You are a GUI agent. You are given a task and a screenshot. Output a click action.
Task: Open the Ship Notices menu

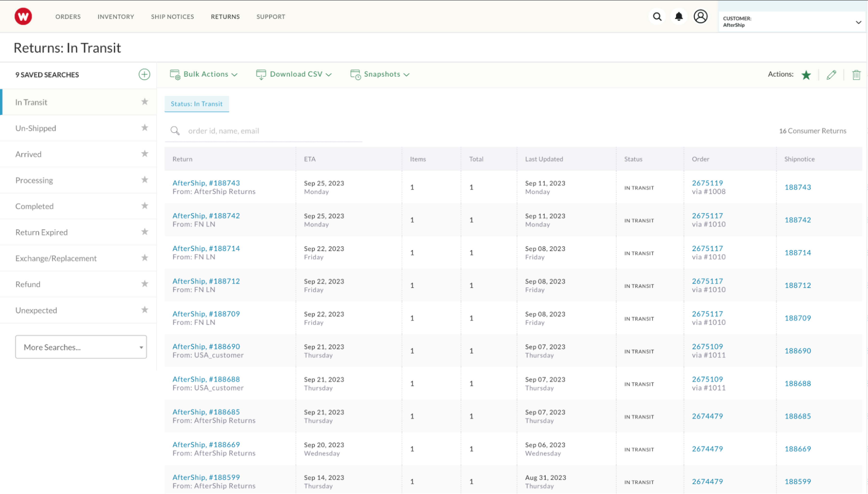(x=172, y=17)
